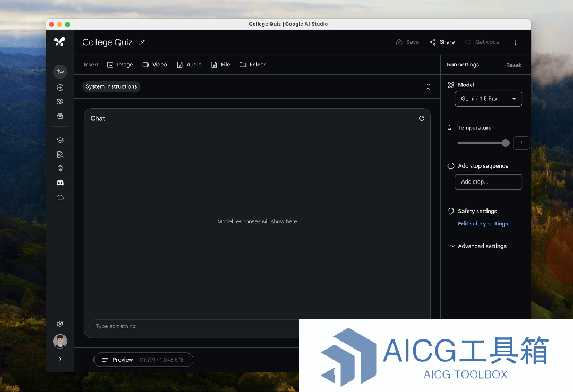
Task: Create new prompt via plus circle icon
Action: (x=61, y=88)
